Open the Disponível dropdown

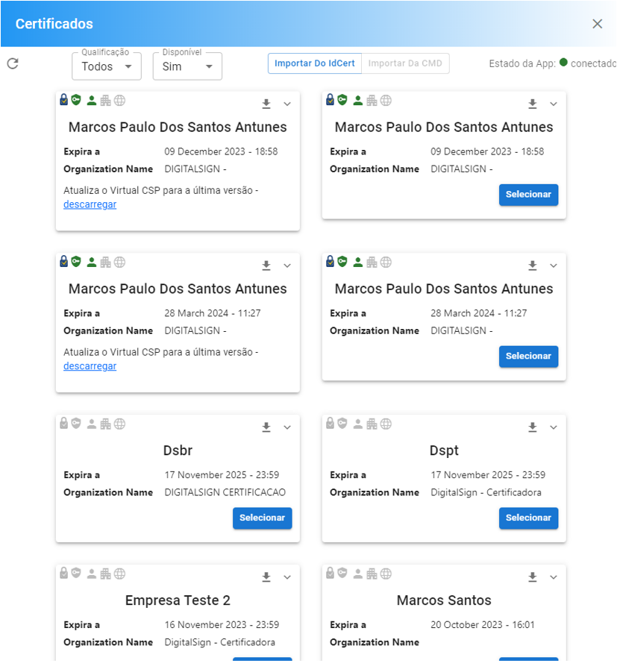187,66
